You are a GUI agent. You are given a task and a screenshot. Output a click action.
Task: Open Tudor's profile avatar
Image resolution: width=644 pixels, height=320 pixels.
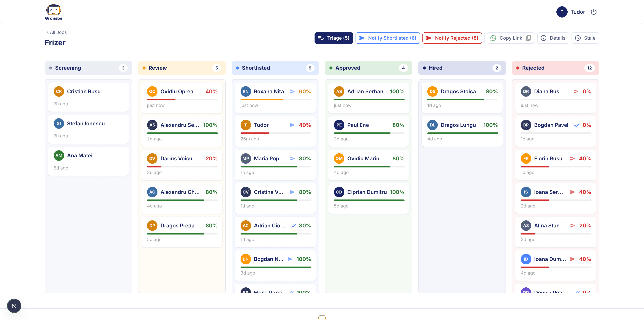(x=562, y=12)
